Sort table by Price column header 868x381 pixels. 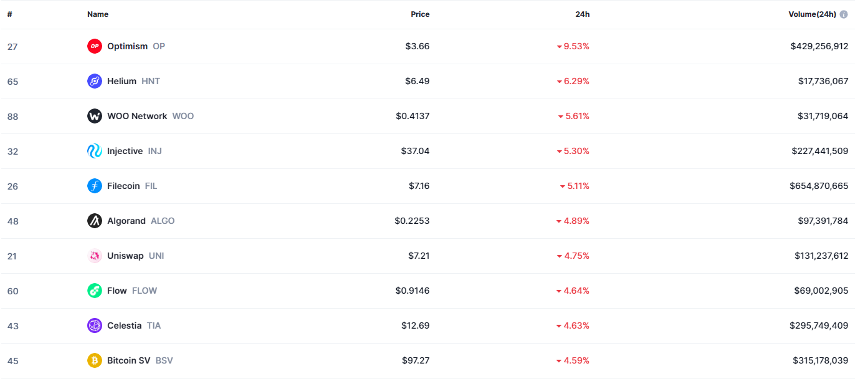(x=420, y=14)
